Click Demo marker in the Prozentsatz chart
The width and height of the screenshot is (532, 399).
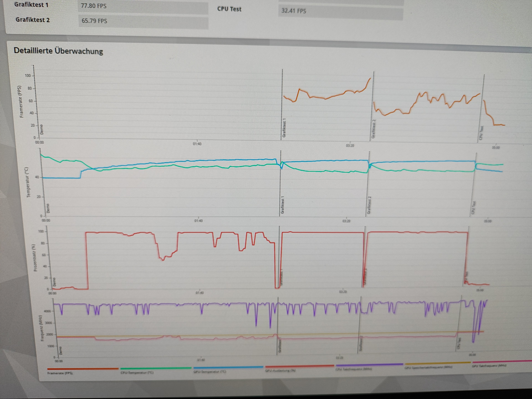pos(54,282)
